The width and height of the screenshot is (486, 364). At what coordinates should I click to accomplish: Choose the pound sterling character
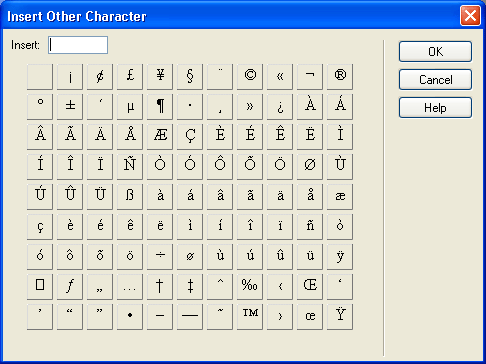[130, 77]
